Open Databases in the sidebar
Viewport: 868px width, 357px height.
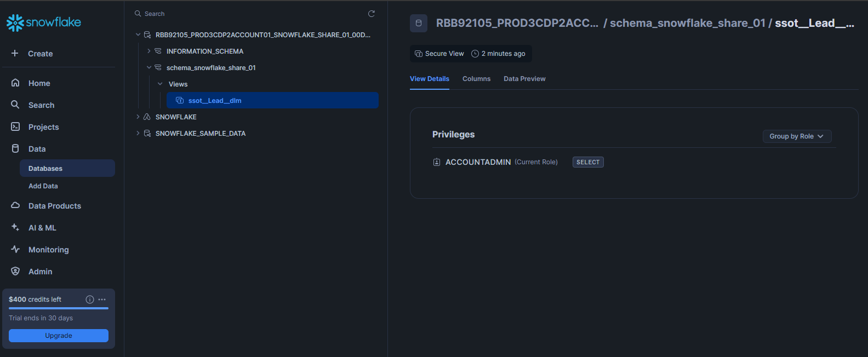pyautogui.click(x=67, y=168)
